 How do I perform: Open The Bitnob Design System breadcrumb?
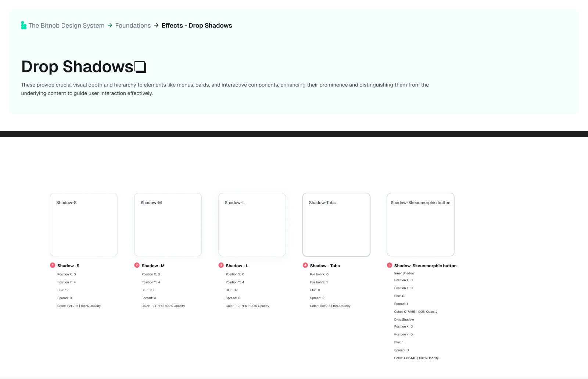click(67, 25)
